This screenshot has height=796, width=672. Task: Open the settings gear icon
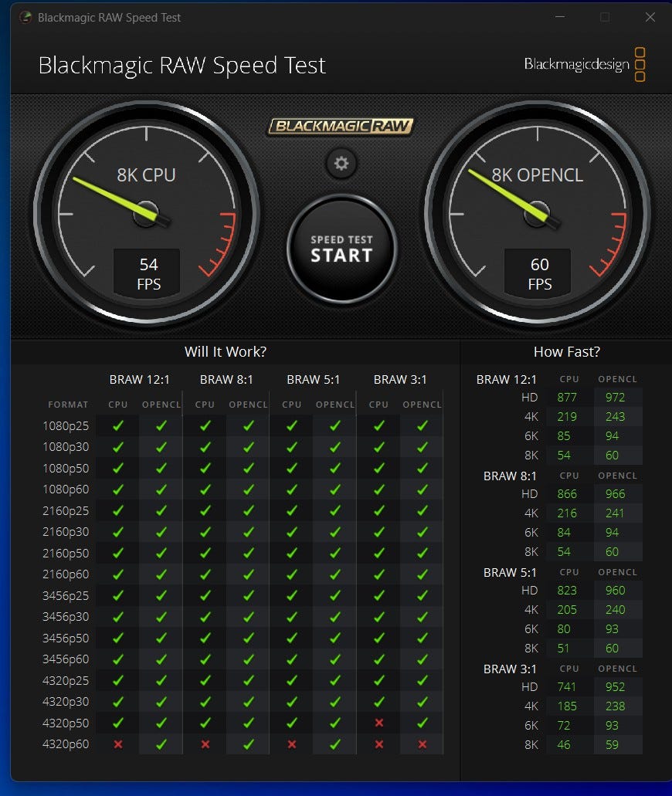pyautogui.click(x=341, y=164)
